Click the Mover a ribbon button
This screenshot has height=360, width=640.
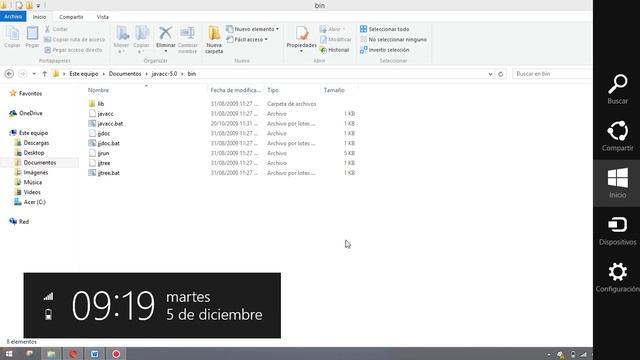[x=121, y=40]
